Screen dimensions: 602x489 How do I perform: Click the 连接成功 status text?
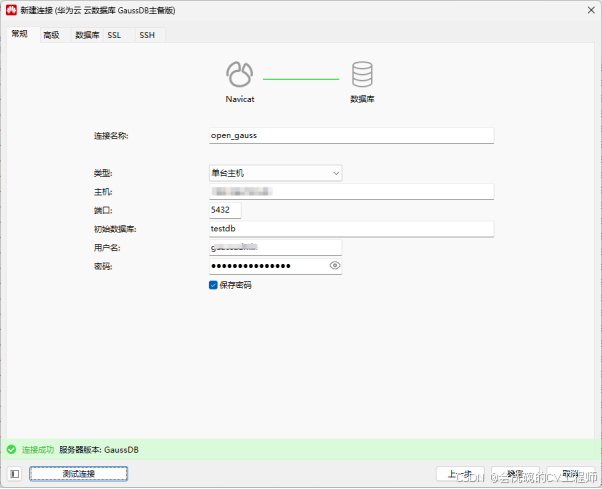pyautogui.click(x=38, y=449)
